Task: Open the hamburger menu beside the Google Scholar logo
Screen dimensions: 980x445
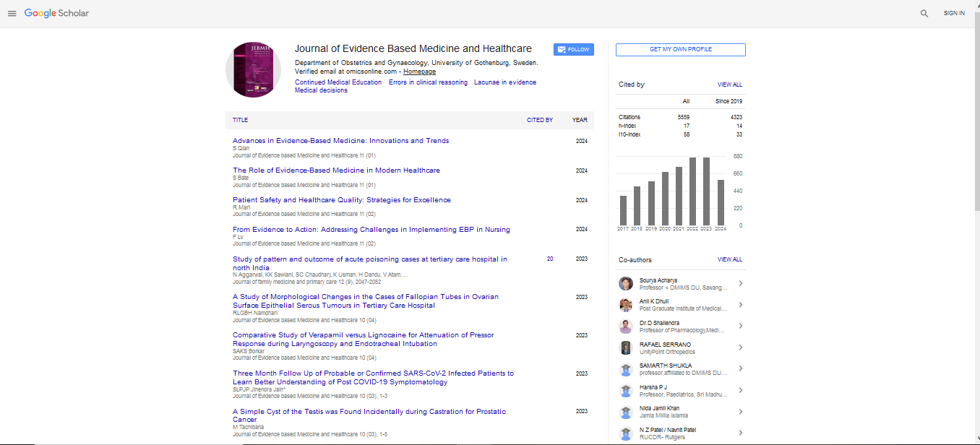Action: pos(12,14)
